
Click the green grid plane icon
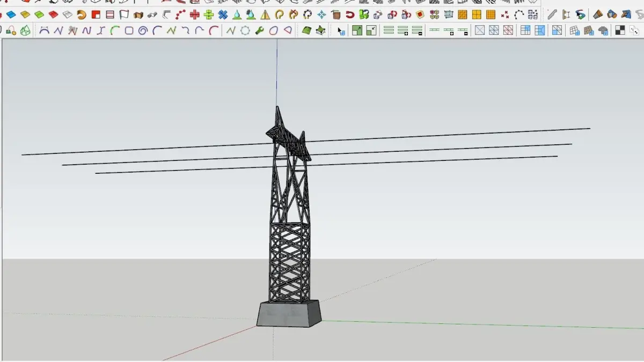pos(306,31)
